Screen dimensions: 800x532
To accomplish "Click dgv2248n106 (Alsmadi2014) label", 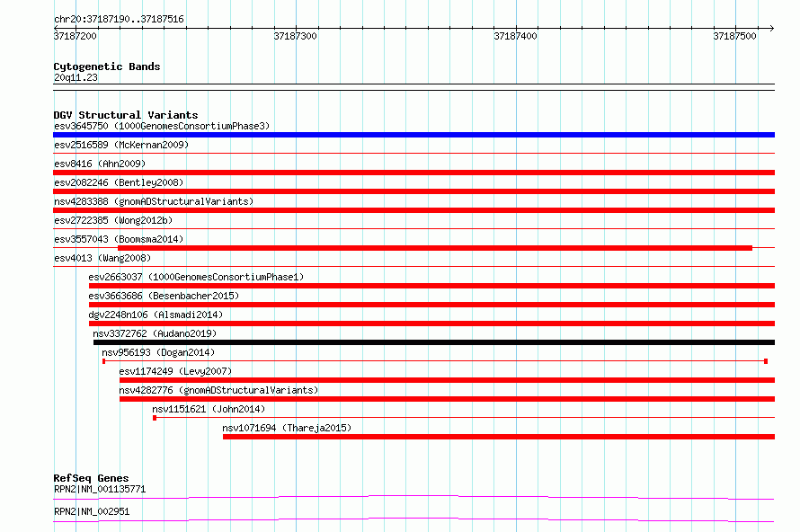I will point(156,315).
